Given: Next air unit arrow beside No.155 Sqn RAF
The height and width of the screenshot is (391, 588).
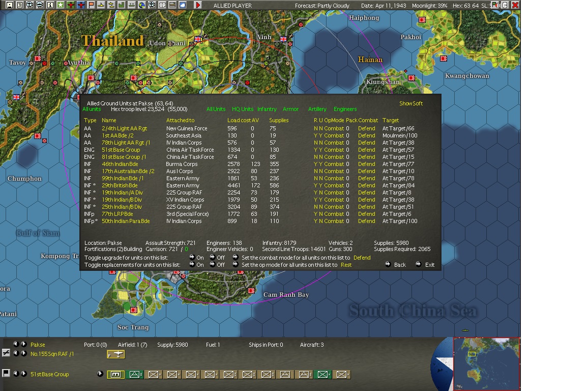Looking at the screenshot, I should click(23, 353).
